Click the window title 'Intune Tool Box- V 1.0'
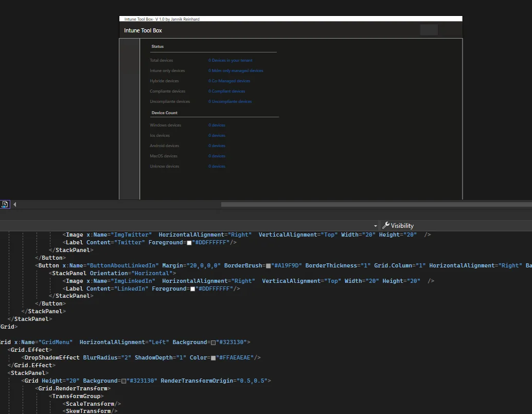532x414 pixels. point(162,19)
